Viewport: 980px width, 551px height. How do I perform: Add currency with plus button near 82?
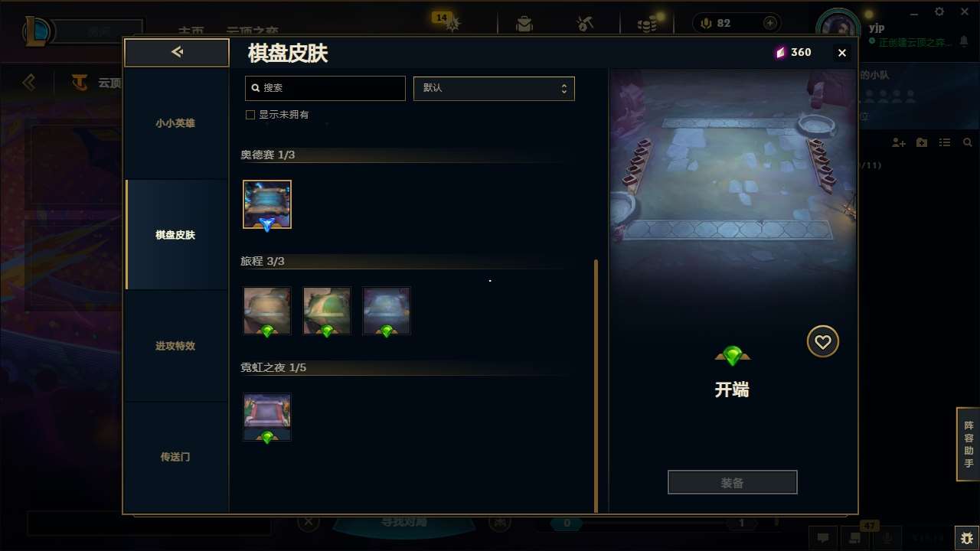point(770,24)
